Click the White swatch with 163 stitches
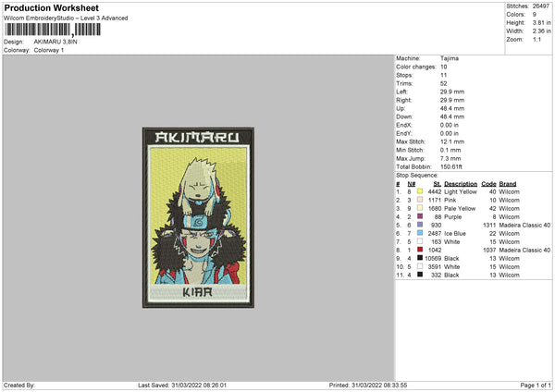The height and width of the screenshot is (392, 555). (420, 241)
